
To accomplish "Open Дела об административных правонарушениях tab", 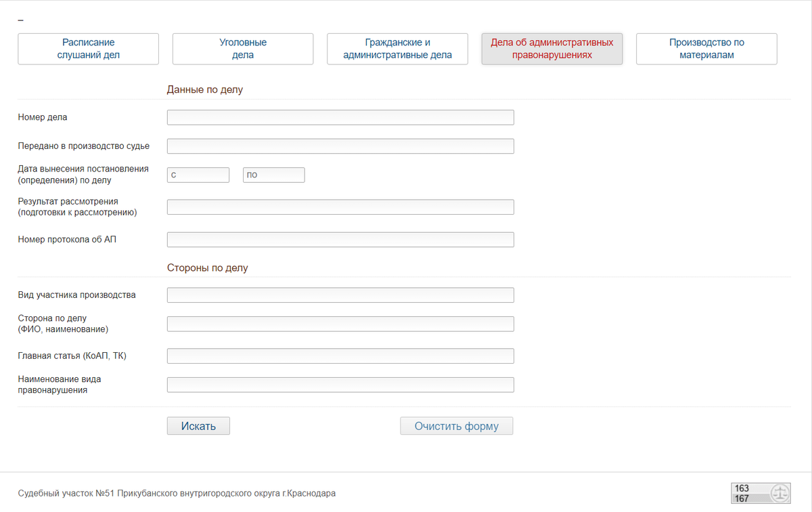I will [x=551, y=49].
